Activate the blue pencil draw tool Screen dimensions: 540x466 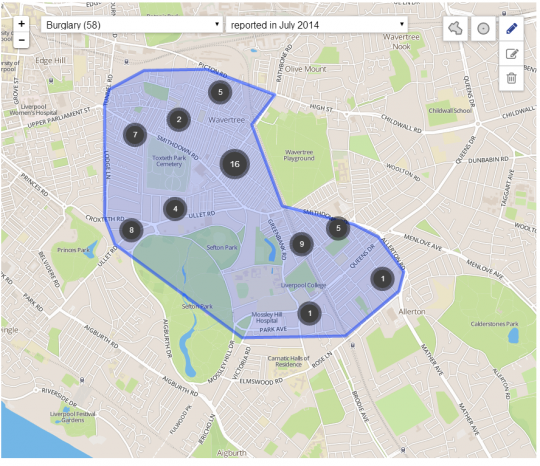(511, 28)
